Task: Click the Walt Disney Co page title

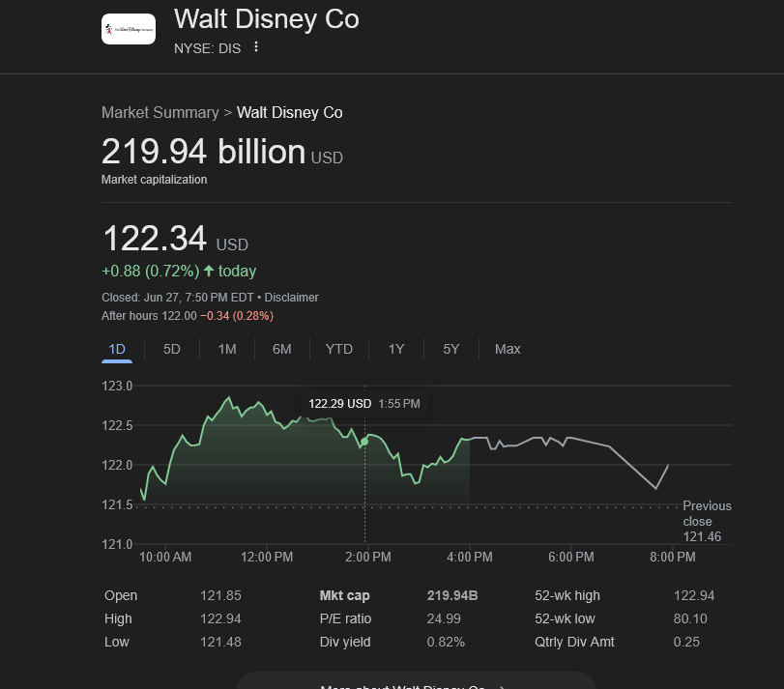Action: [x=267, y=19]
